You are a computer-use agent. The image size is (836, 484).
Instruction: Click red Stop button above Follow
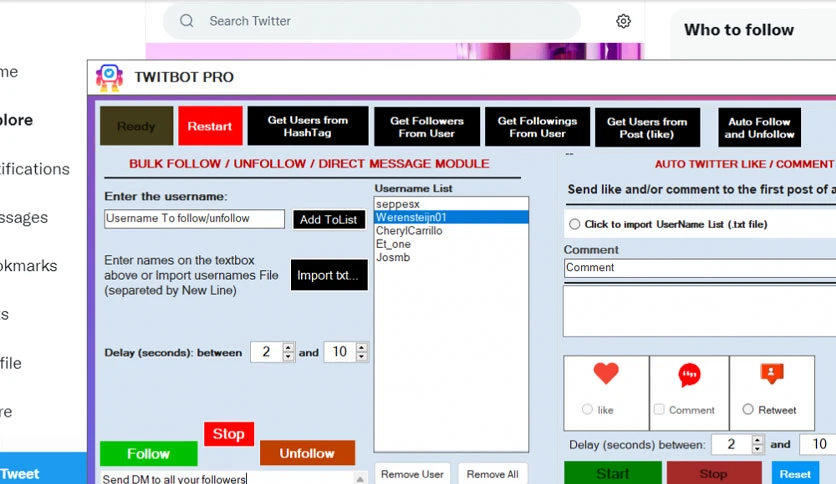pyautogui.click(x=229, y=434)
